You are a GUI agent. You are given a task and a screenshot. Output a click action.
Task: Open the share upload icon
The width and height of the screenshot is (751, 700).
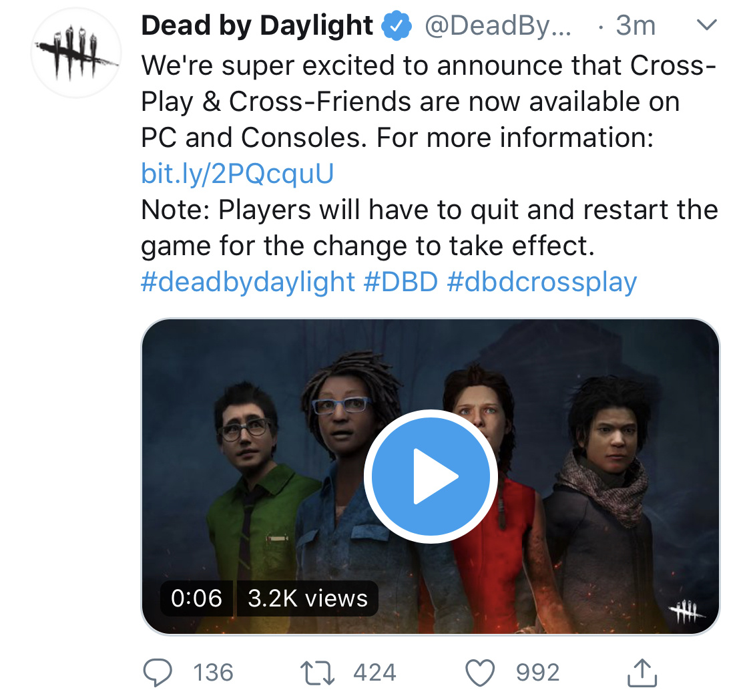click(642, 673)
